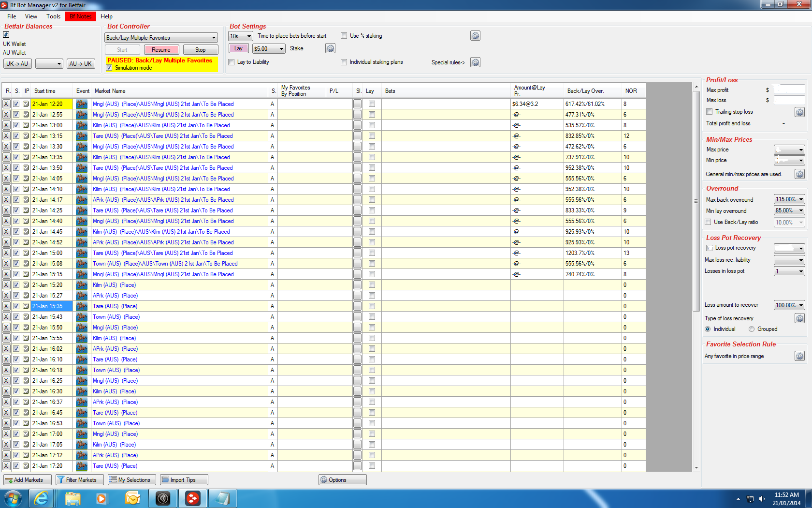Open time-to-place-bets settings gear icon
This screenshot has width=812, height=508.
tap(475, 36)
